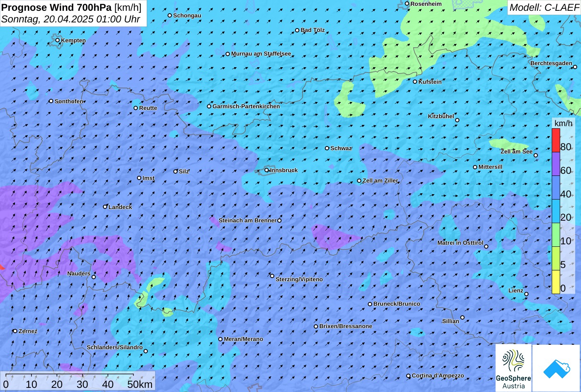Image resolution: width=581 pixels, height=392 pixels.
Task: Select the purple 60–80 km/h legend swatch
Action: pos(556,164)
